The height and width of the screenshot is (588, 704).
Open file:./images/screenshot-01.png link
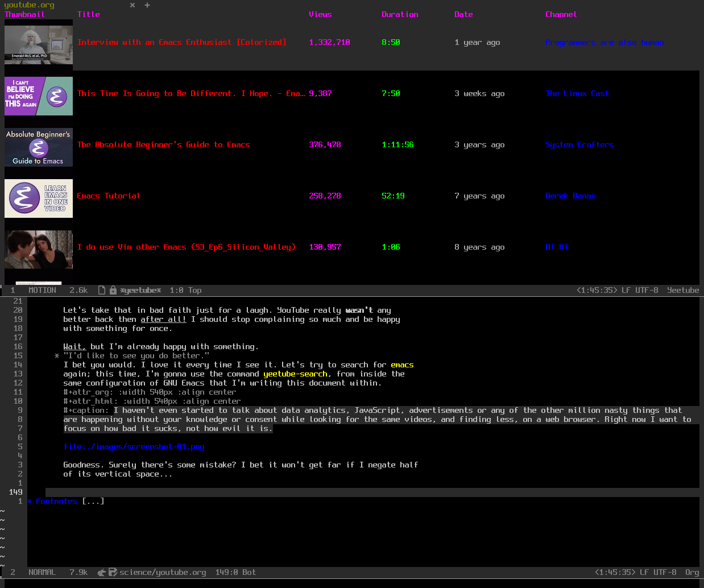[134, 446]
